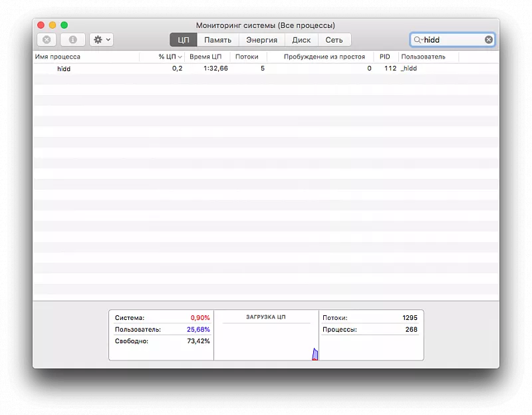Switch to the ЦП tab
This screenshot has width=532, height=415.
point(184,40)
